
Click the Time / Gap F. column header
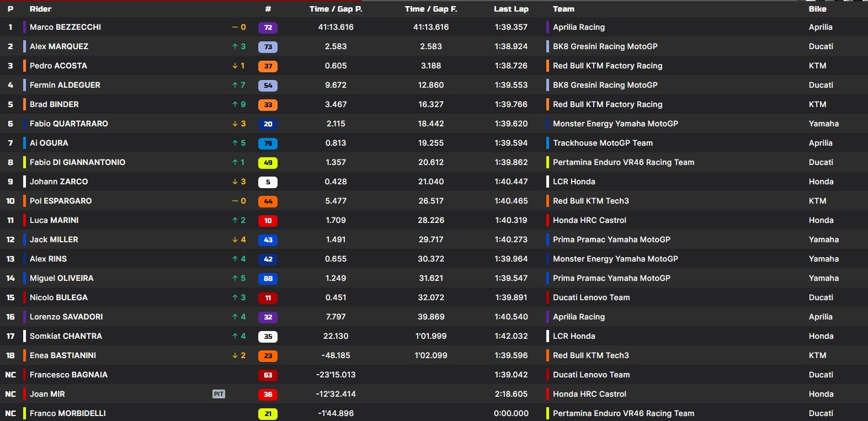point(431,9)
